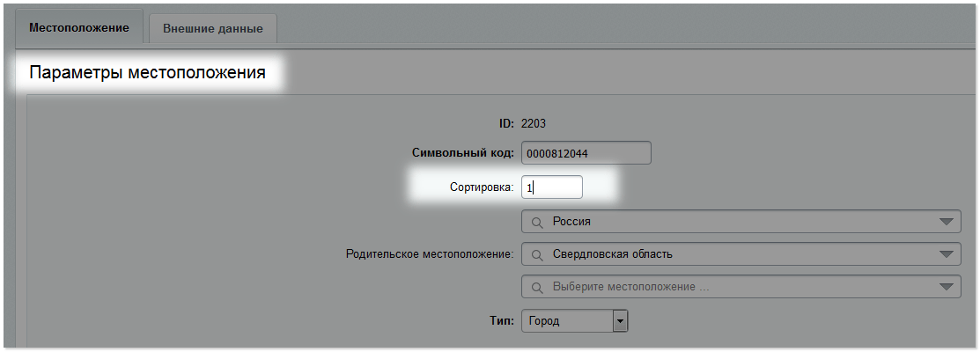Click the Параметры местоположения heading
Image resolution: width=980 pixels, height=352 pixels.
click(x=148, y=72)
